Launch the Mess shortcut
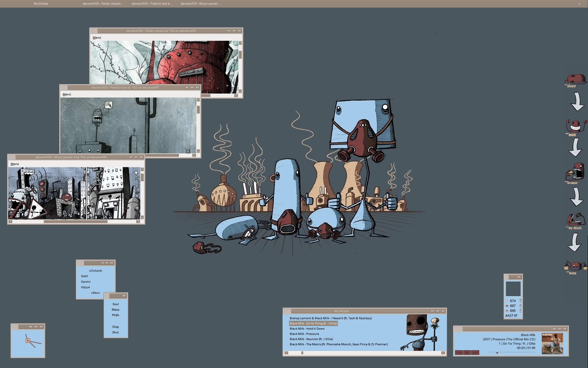The width and height of the screenshot is (588, 368). [x=115, y=310]
